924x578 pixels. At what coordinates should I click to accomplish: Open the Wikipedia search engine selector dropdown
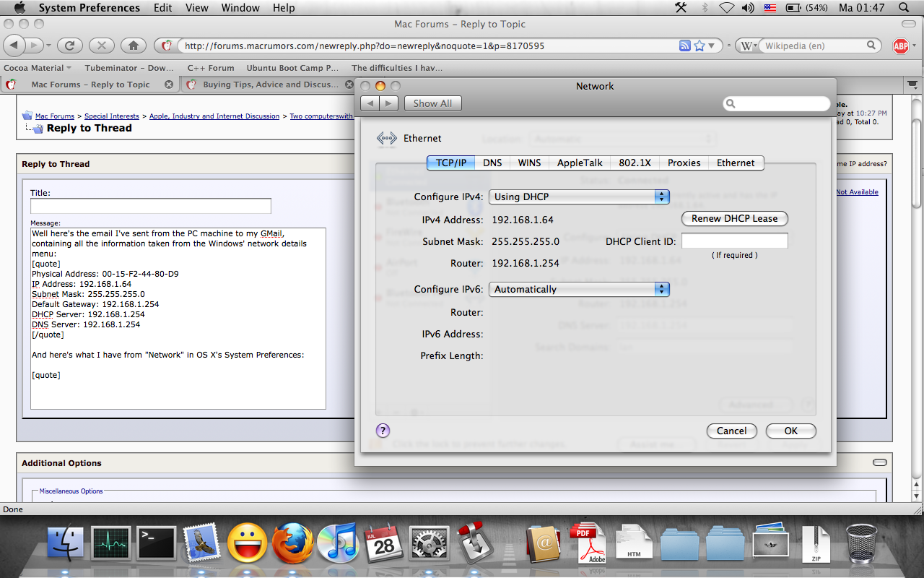(x=747, y=46)
